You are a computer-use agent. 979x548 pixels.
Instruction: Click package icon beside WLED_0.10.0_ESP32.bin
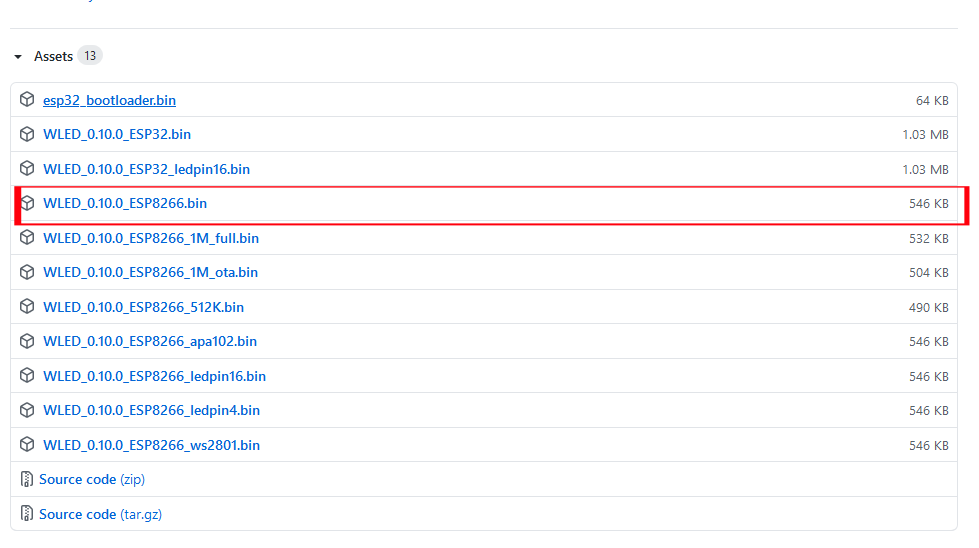click(27, 134)
